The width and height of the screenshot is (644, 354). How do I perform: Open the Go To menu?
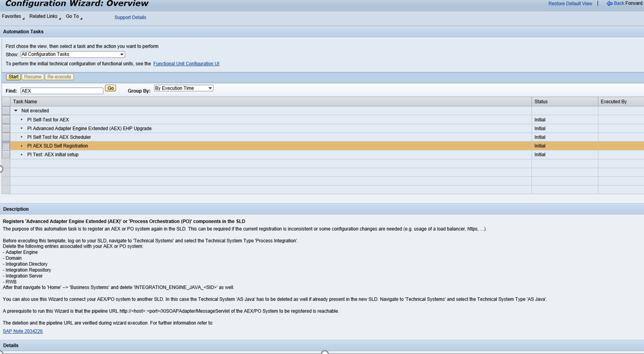74,17
